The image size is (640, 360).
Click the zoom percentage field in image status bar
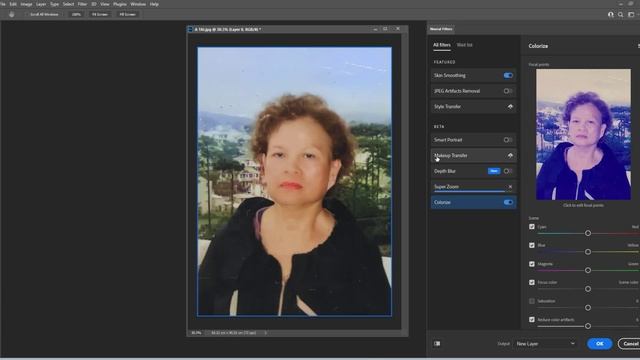coord(196,333)
